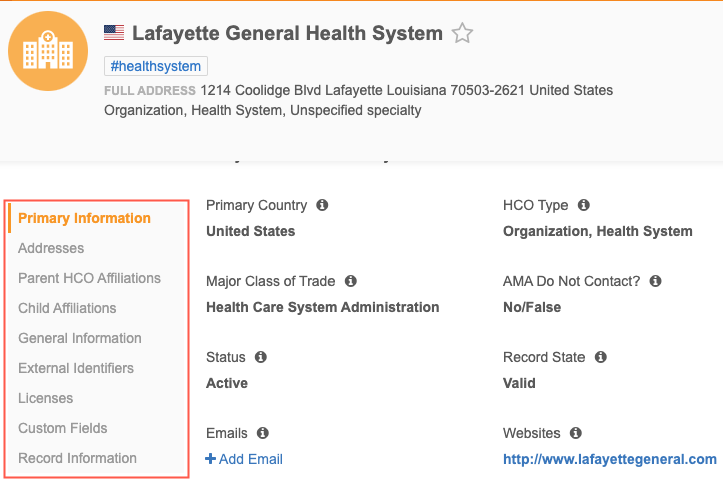Navigate to External Identifiers section
723x479 pixels.
pyautogui.click(x=76, y=368)
